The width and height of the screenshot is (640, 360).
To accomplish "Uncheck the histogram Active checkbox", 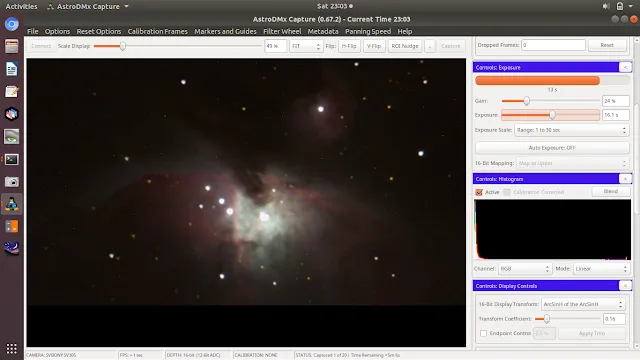I will (479, 192).
